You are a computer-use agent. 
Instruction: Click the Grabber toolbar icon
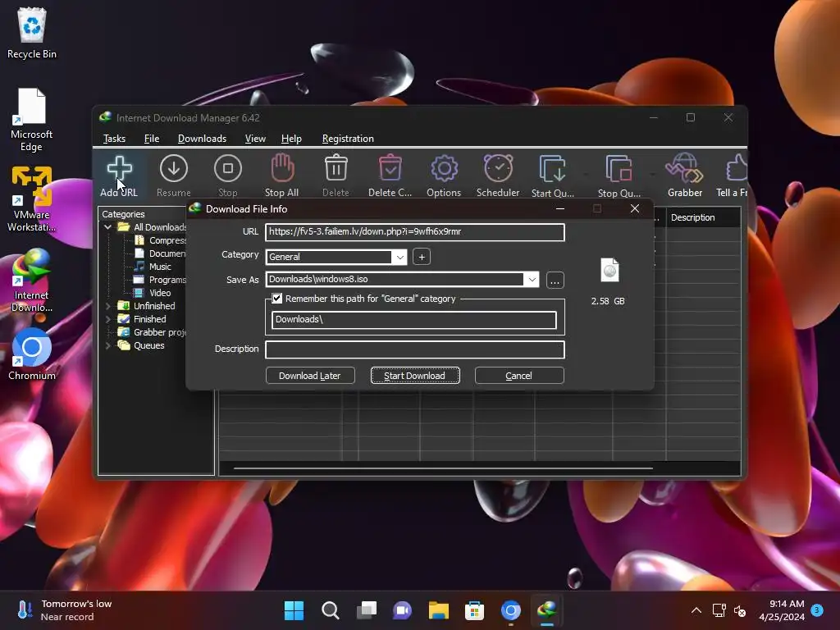tap(684, 170)
